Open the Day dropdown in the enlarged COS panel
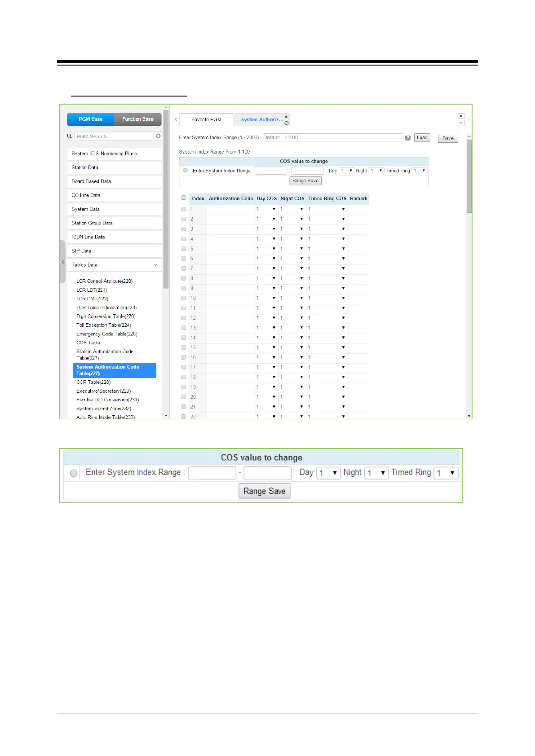Image resolution: width=535 pixels, height=756 pixels. [328, 473]
